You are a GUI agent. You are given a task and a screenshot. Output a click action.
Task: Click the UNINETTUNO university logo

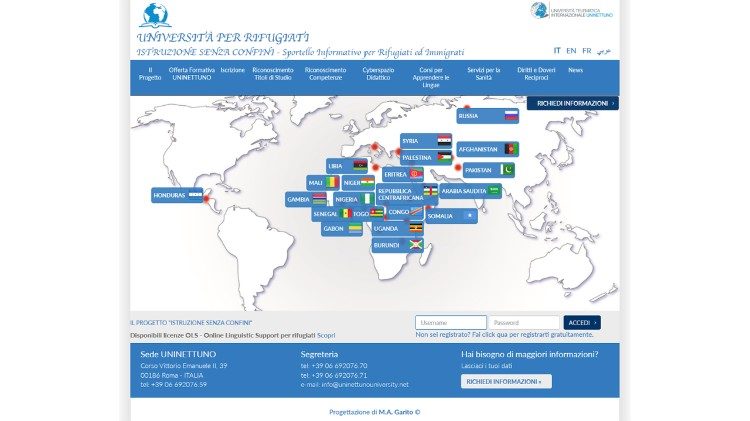(x=572, y=11)
